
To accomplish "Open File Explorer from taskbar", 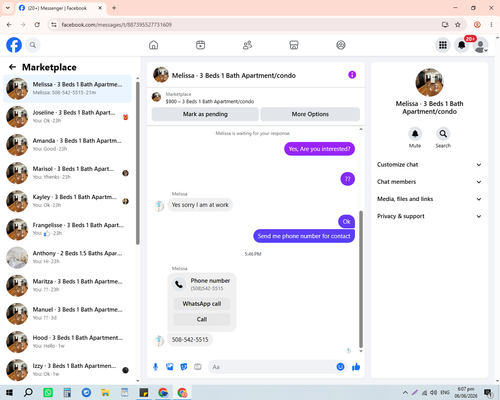I will click(x=105, y=392).
